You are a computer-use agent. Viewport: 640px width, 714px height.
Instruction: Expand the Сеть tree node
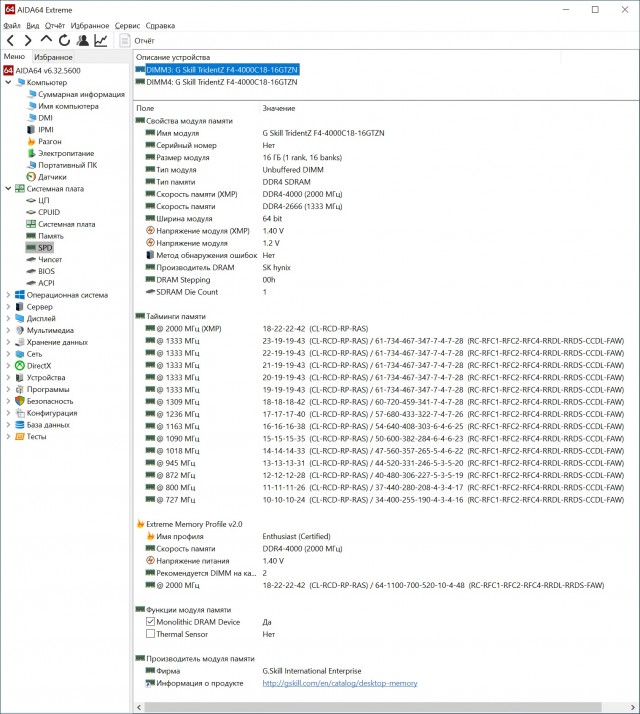(8, 354)
